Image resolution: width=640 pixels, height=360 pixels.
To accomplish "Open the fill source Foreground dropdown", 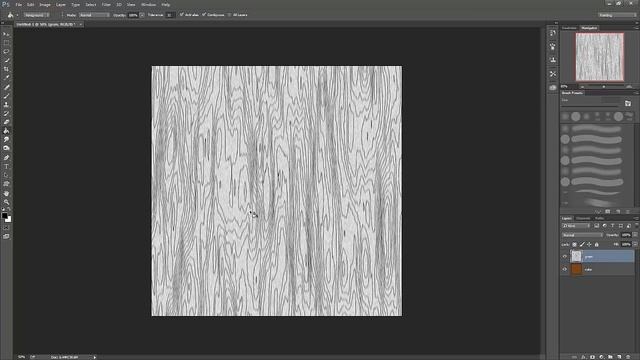I will pyautogui.click(x=36, y=15).
